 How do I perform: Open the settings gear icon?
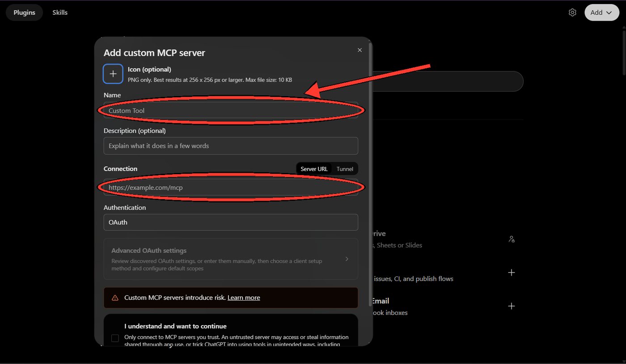tap(572, 13)
